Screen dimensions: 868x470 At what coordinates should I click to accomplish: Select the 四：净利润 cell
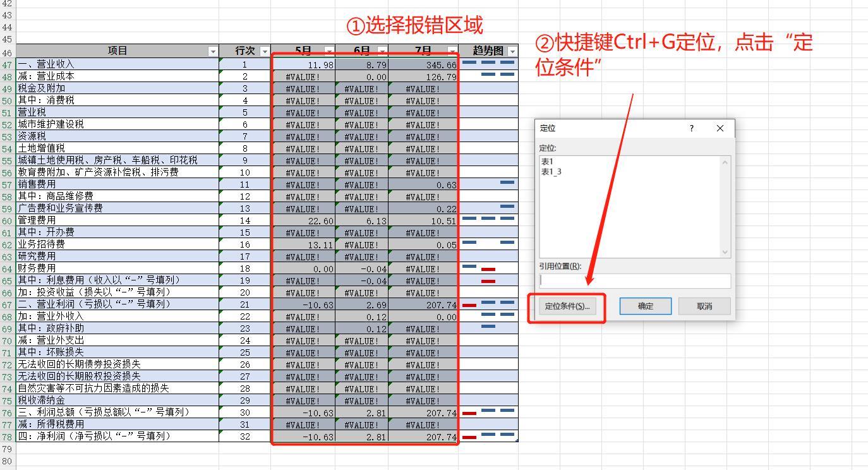(x=118, y=436)
